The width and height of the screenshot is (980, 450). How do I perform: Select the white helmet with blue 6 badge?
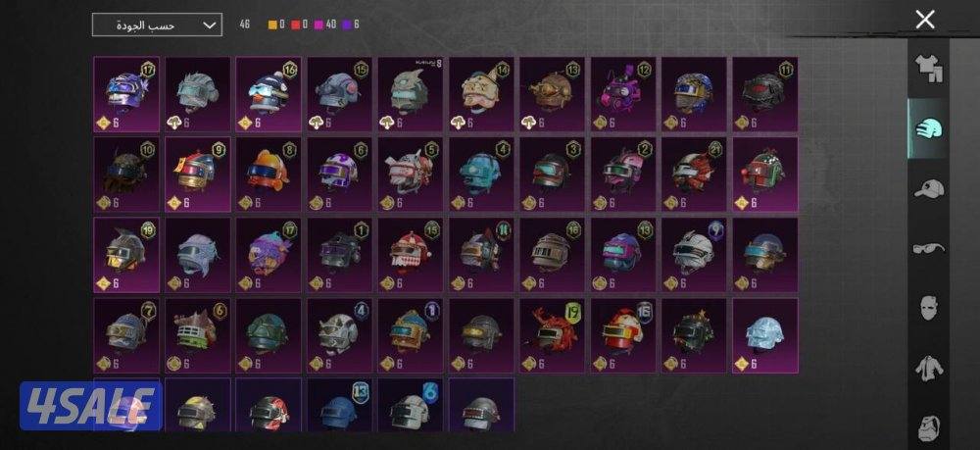point(411,404)
